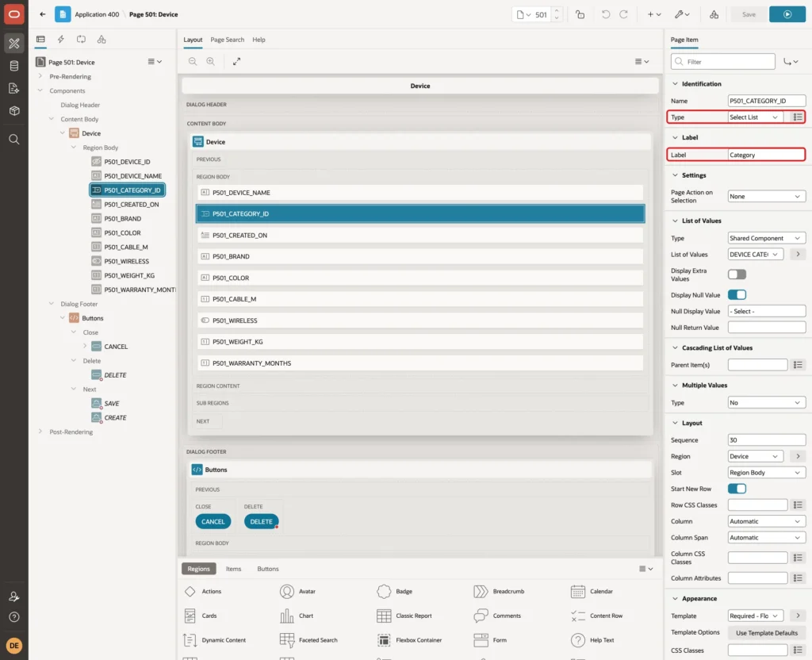The image size is (812, 660).
Task: Switch gallery to Regions tab
Action: pyautogui.click(x=199, y=569)
